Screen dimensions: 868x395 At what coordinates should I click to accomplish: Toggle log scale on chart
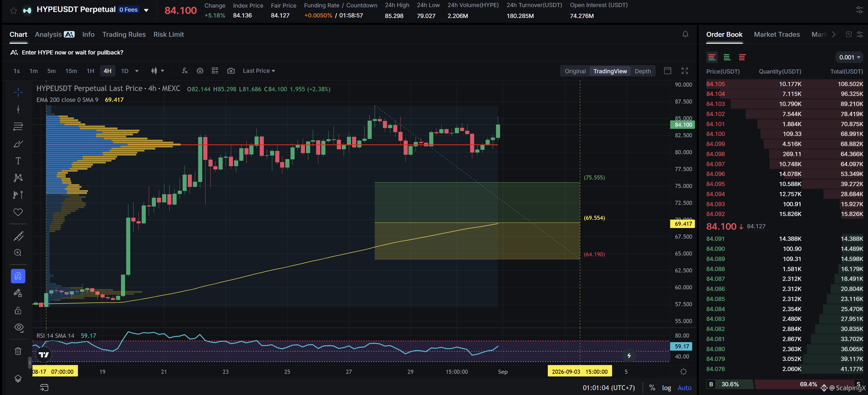point(666,388)
